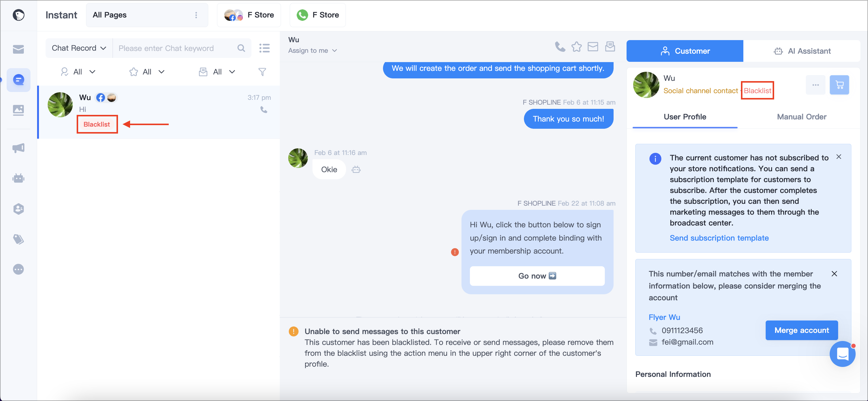This screenshot has width=868, height=401.
Task: Click the chat keyword search field
Action: 176,48
